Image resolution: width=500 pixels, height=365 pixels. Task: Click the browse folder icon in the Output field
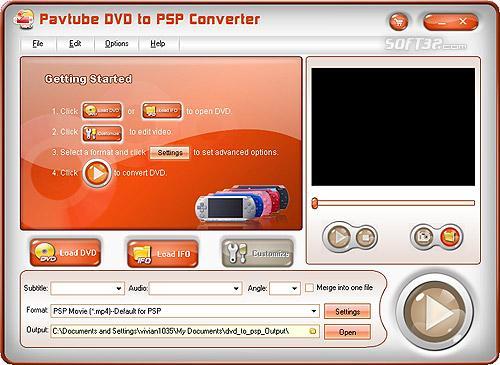[312, 331]
